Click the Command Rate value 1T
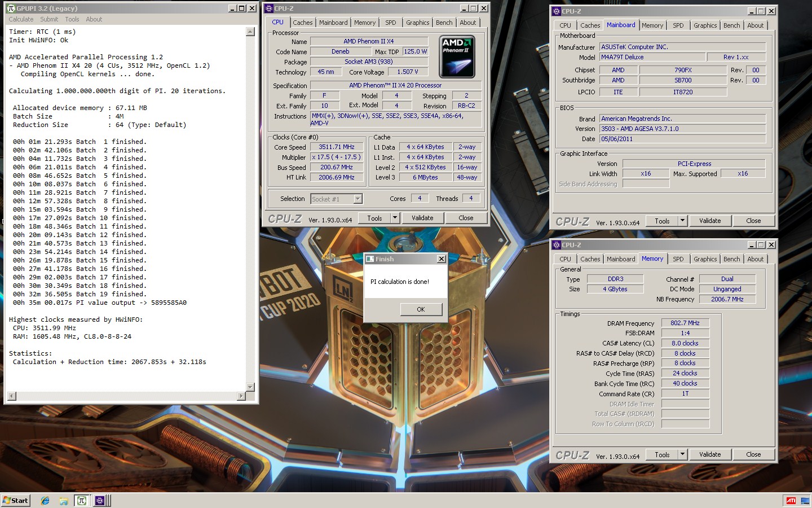This screenshot has width=812, height=508. point(685,393)
